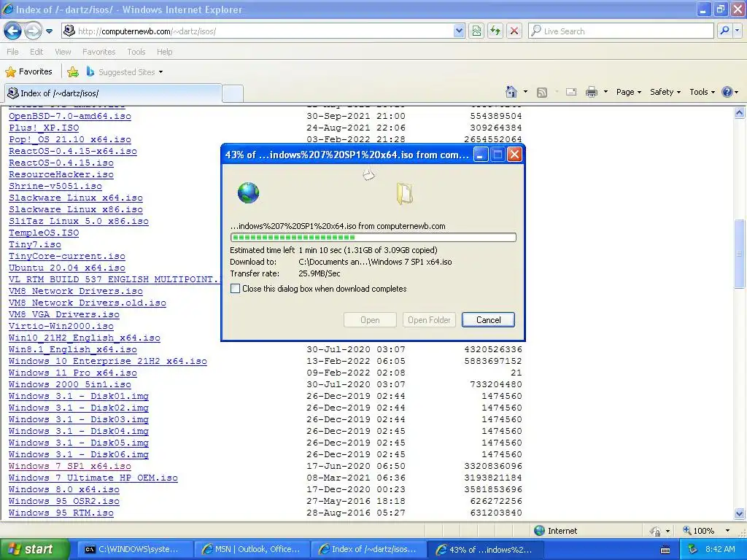Click the vertical scrollbar thumb
The height and width of the screenshot is (560, 747).
click(740, 254)
